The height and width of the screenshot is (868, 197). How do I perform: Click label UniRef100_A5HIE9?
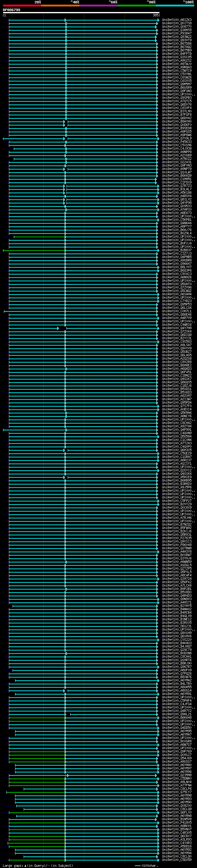[x=177, y=477]
